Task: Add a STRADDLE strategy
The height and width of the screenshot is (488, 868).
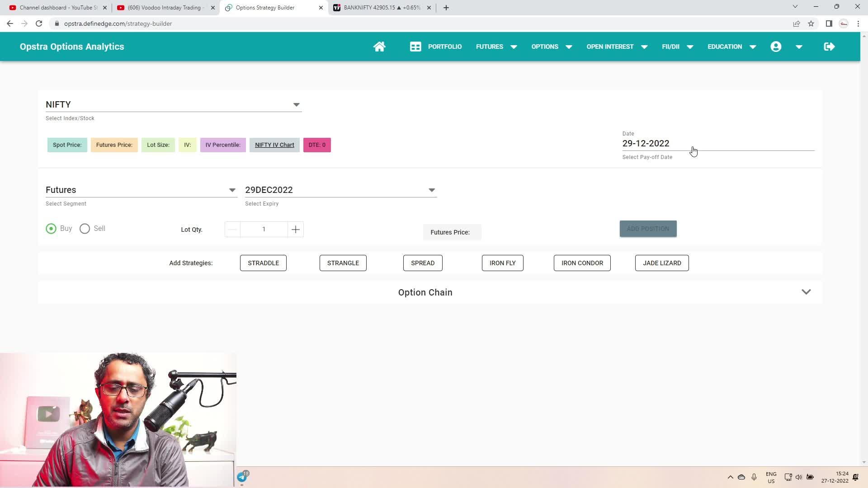Action: [263, 263]
